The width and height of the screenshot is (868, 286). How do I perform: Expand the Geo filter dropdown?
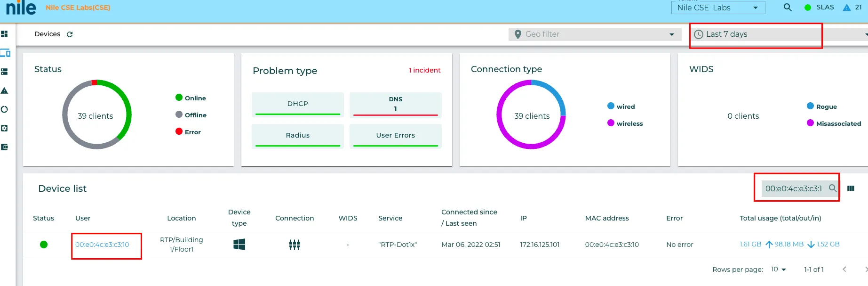(x=595, y=34)
